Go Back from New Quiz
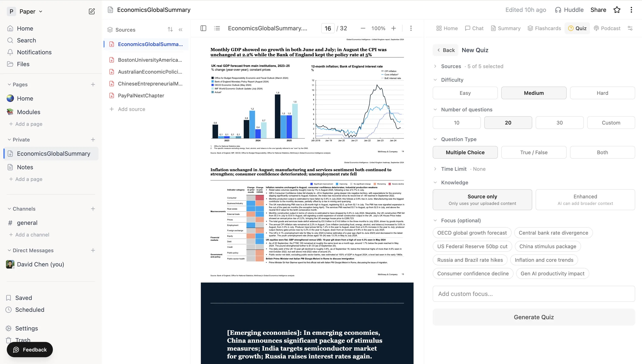The width and height of the screenshot is (642, 364). (x=446, y=50)
